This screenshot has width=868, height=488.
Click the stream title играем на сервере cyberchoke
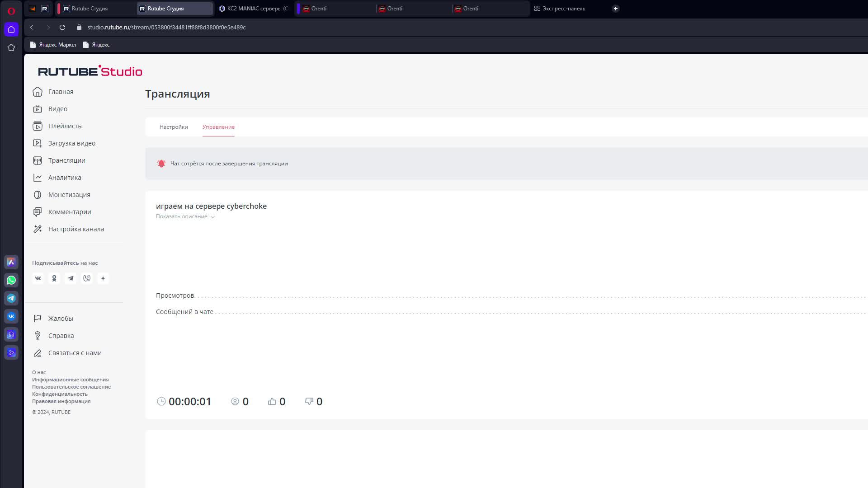(211, 206)
